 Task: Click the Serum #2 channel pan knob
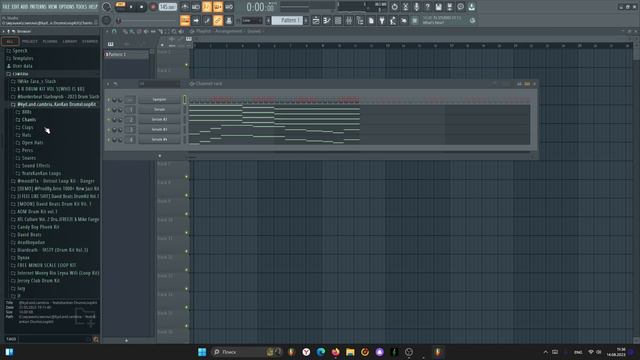pyautogui.click(x=114, y=120)
